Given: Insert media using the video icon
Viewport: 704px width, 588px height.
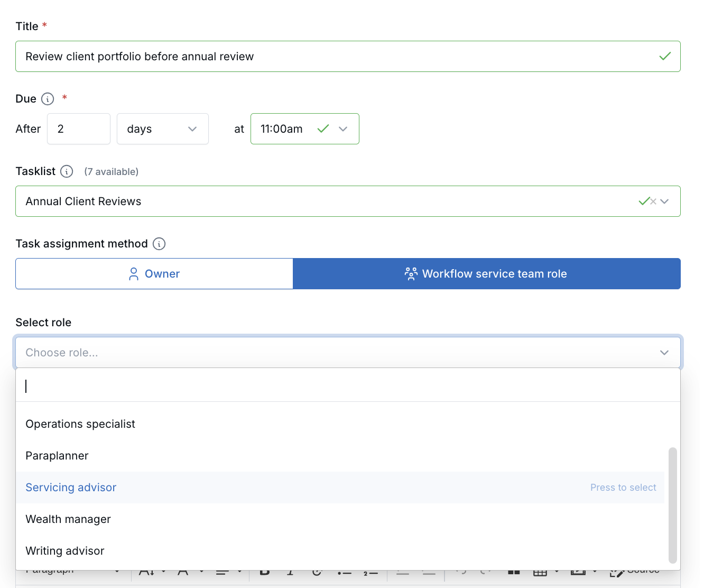Looking at the screenshot, I should coord(579,572).
